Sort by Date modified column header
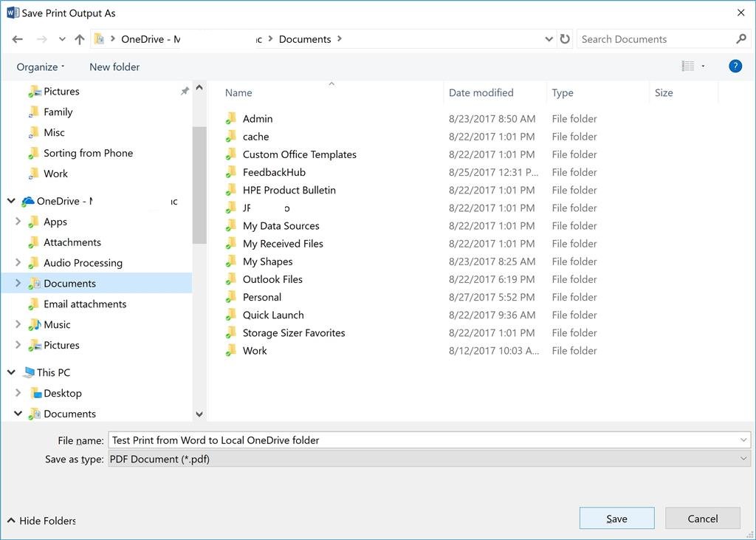The image size is (756, 540). point(481,92)
